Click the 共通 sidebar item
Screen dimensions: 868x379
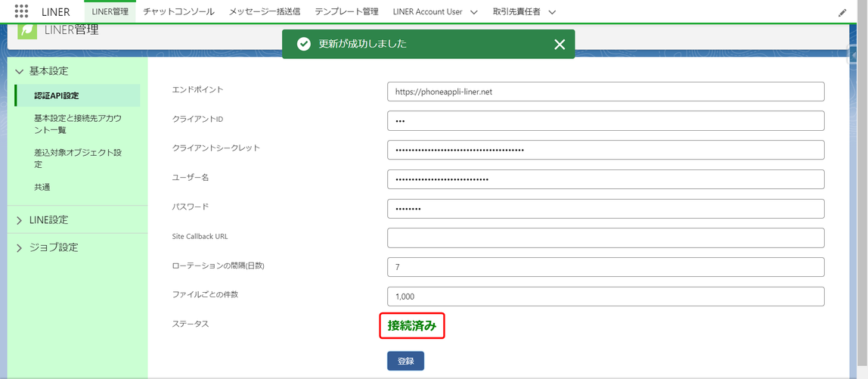tap(42, 187)
